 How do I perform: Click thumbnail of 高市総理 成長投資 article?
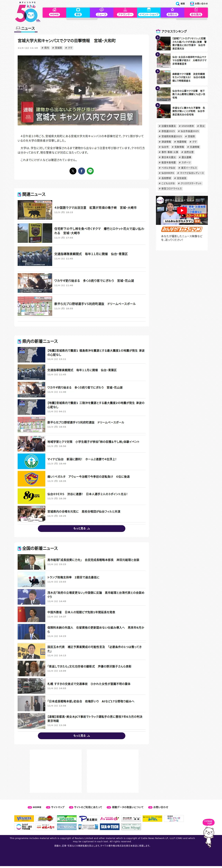click(31, 562)
